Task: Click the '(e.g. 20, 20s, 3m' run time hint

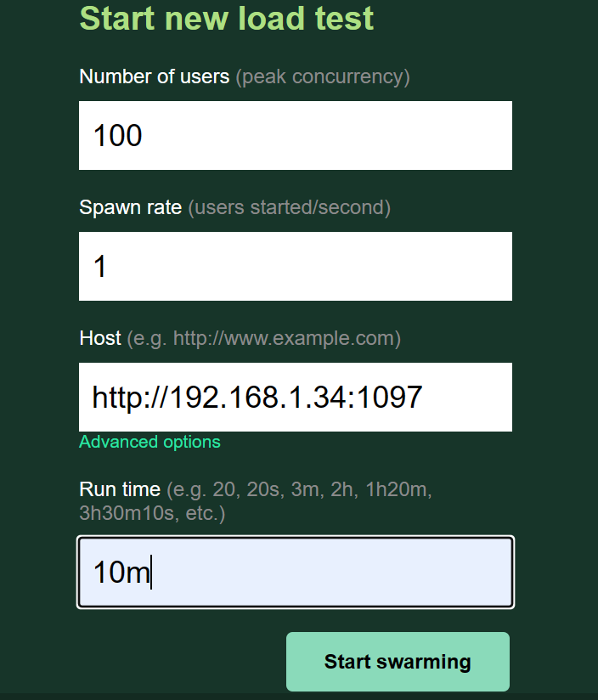Action: pos(299,489)
